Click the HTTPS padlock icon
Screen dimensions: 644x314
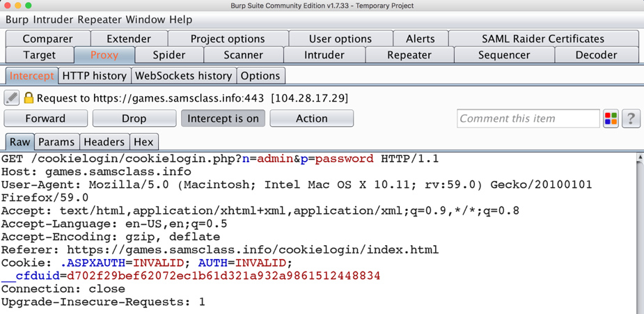[x=29, y=98]
